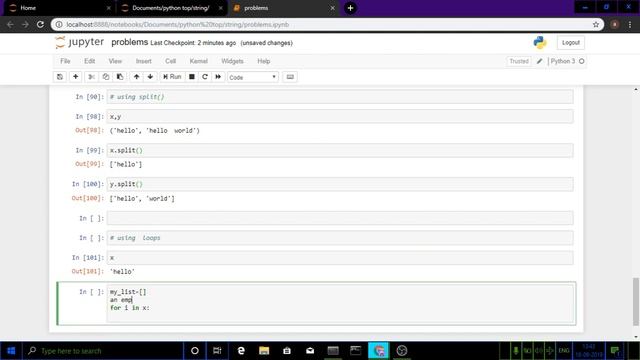640x360 pixels.
Task: Move selected cell up arrow
Action: pyautogui.click(x=136, y=77)
